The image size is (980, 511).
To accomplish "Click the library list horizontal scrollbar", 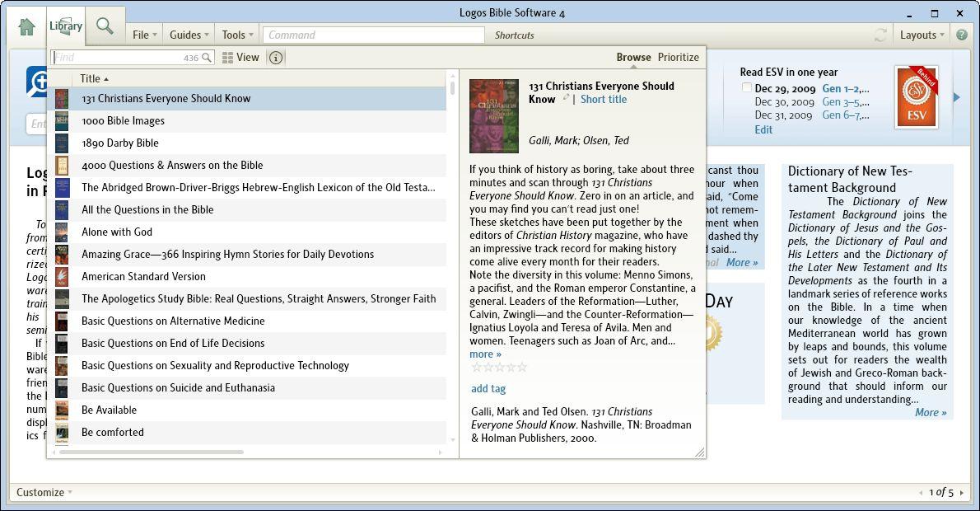I will coord(150,452).
